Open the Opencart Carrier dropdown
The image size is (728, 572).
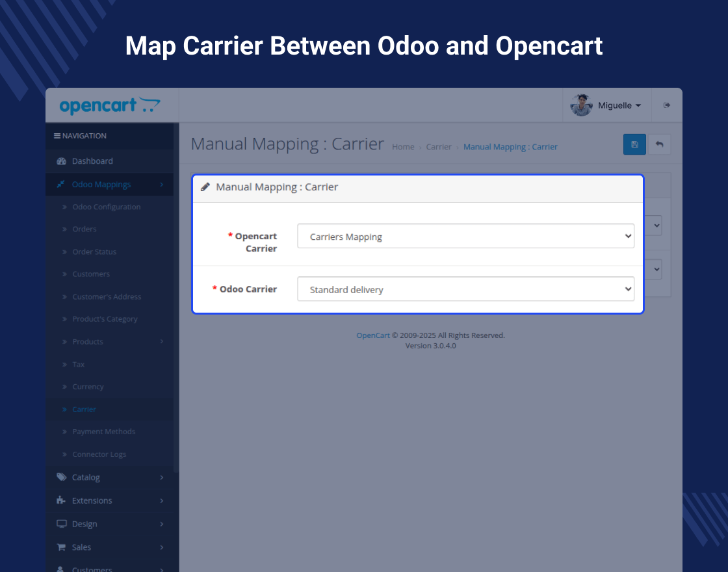pyautogui.click(x=465, y=237)
